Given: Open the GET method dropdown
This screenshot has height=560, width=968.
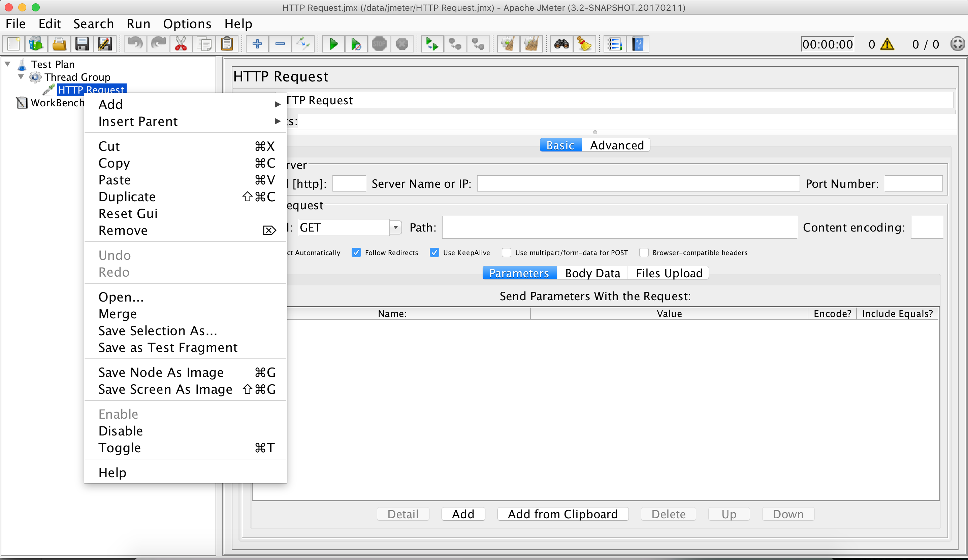Looking at the screenshot, I should 395,227.
